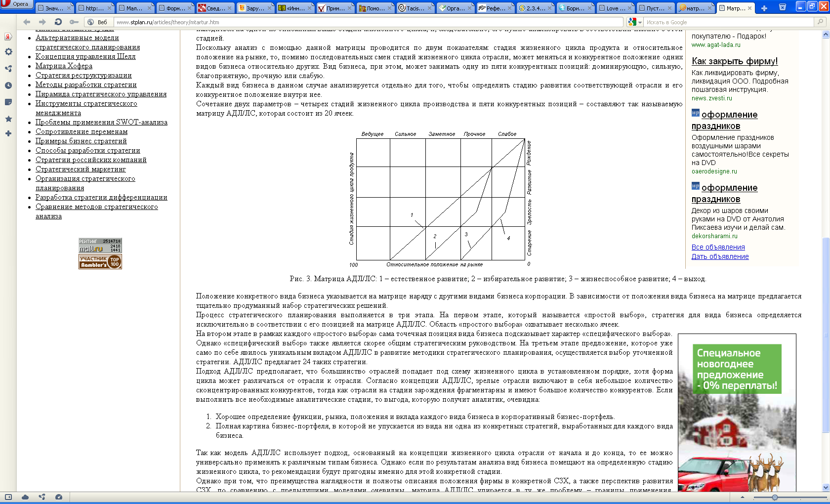Open link Методы разработки стратегии
Image resolution: width=830 pixels, height=504 pixels.
(86, 84)
